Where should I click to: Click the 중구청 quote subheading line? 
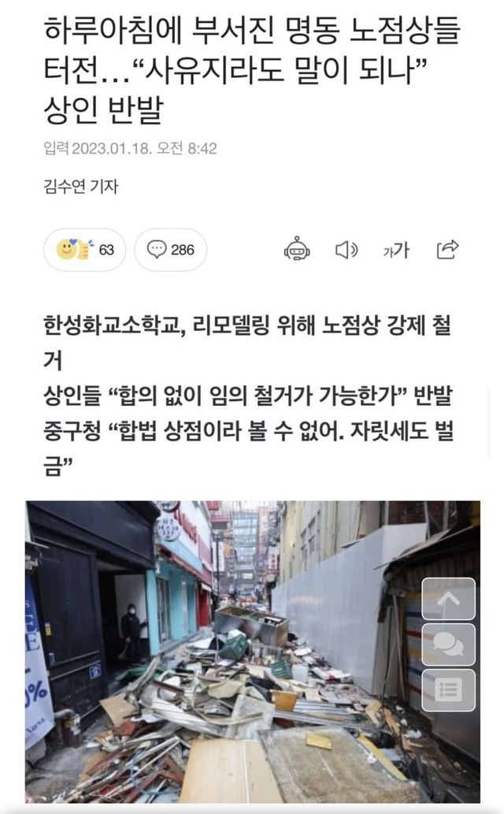(249, 448)
